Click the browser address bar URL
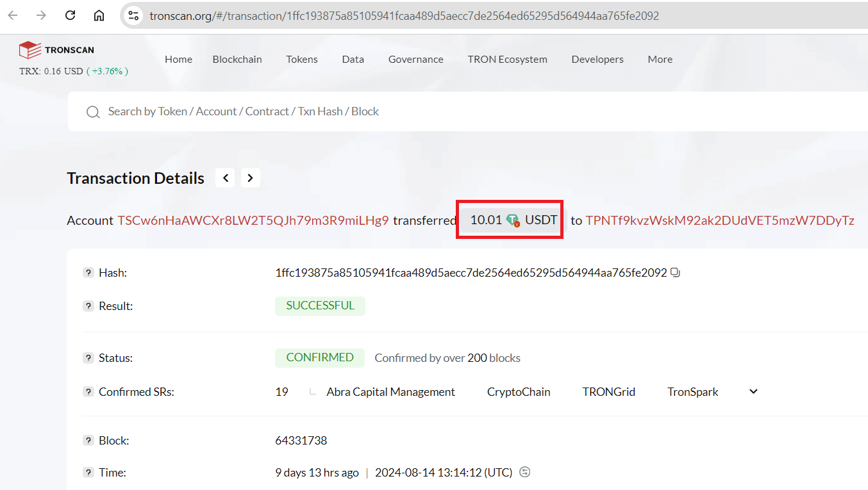The image size is (868, 490). point(404,16)
